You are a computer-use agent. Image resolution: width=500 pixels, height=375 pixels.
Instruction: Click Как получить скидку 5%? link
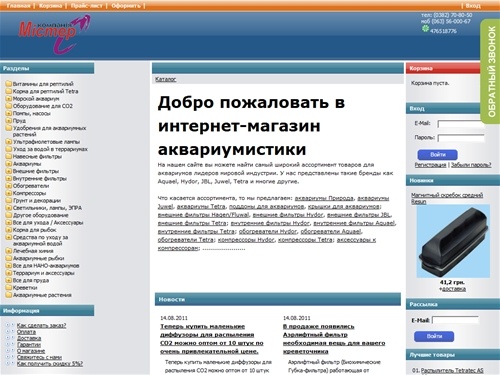[x=50, y=363]
